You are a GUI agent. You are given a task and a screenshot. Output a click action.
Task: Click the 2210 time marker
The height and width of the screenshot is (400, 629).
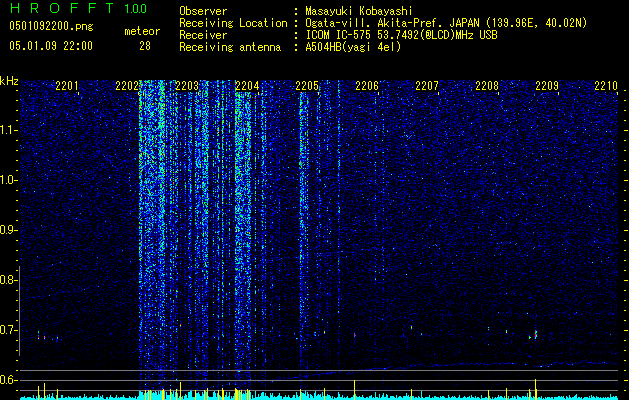[606, 86]
